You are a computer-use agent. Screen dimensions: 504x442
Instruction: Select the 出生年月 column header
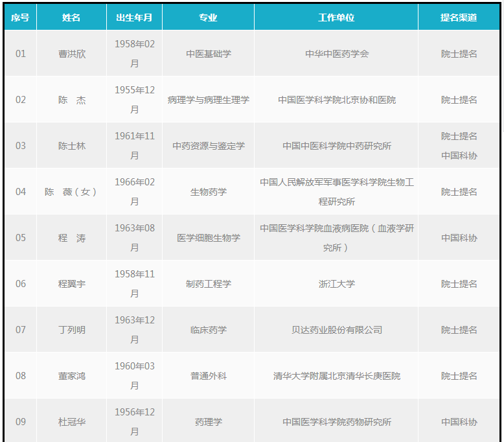(x=134, y=17)
